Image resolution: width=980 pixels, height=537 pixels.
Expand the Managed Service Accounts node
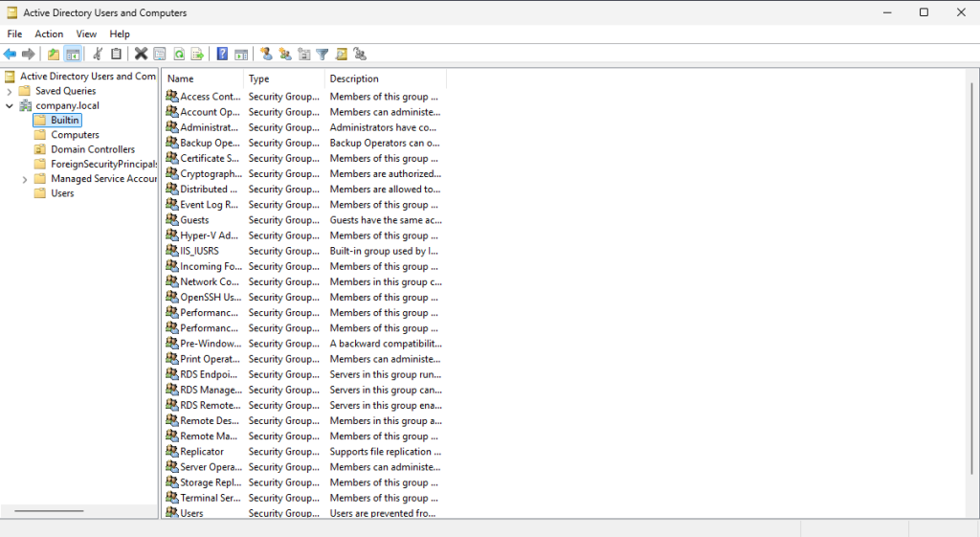pyautogui.click(x=24, y=179)
